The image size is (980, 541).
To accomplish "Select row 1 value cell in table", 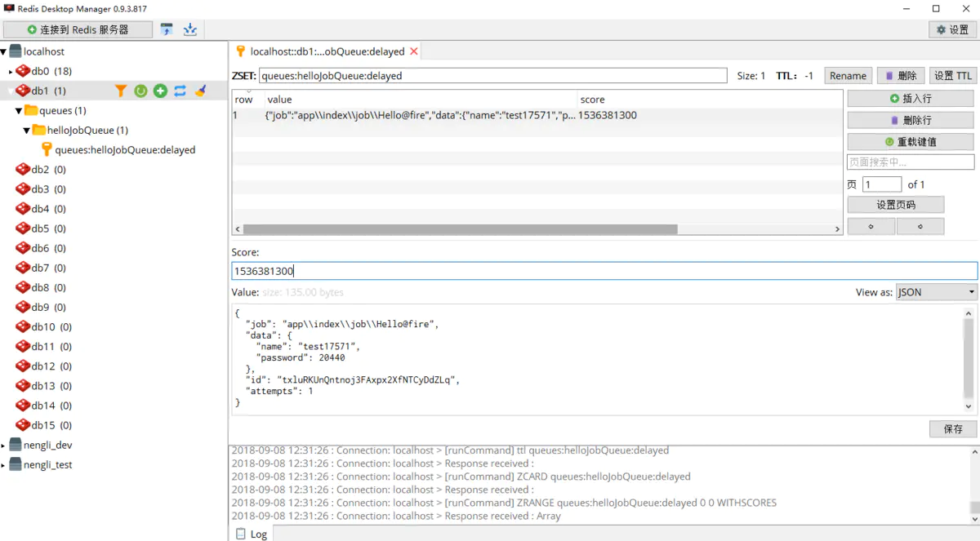I will [421, 116].
